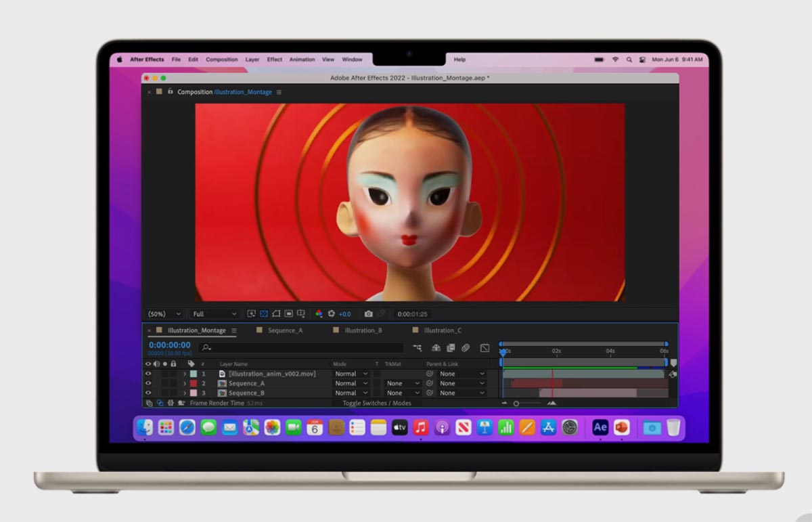This screenshot has height=522, width=812.
Task: Click Toggle Switches / Modes button
Action: click(376, 403)
